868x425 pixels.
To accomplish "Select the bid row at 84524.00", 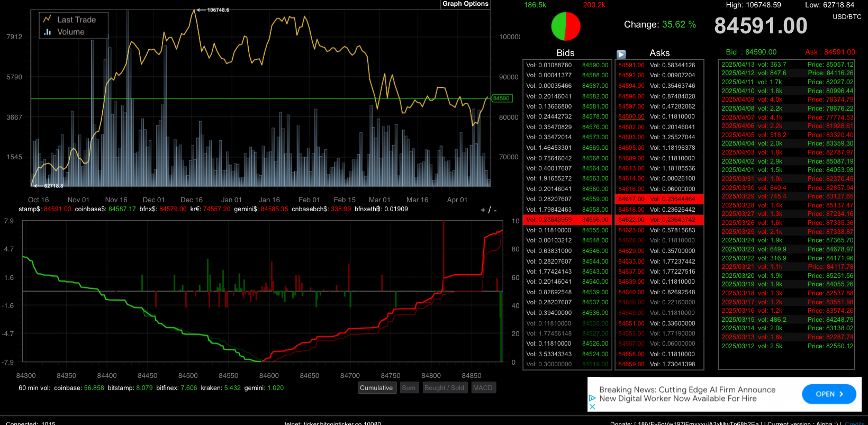I will 567,354.
